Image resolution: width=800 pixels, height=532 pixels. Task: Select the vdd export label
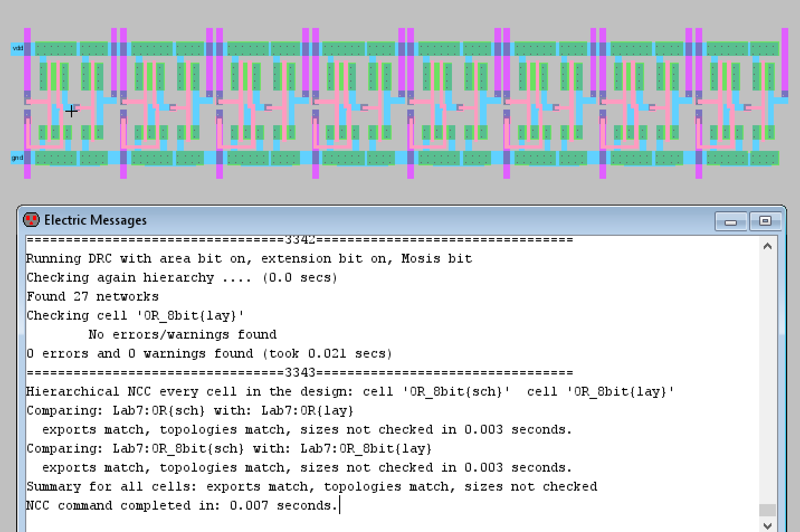tap(18, 49)
